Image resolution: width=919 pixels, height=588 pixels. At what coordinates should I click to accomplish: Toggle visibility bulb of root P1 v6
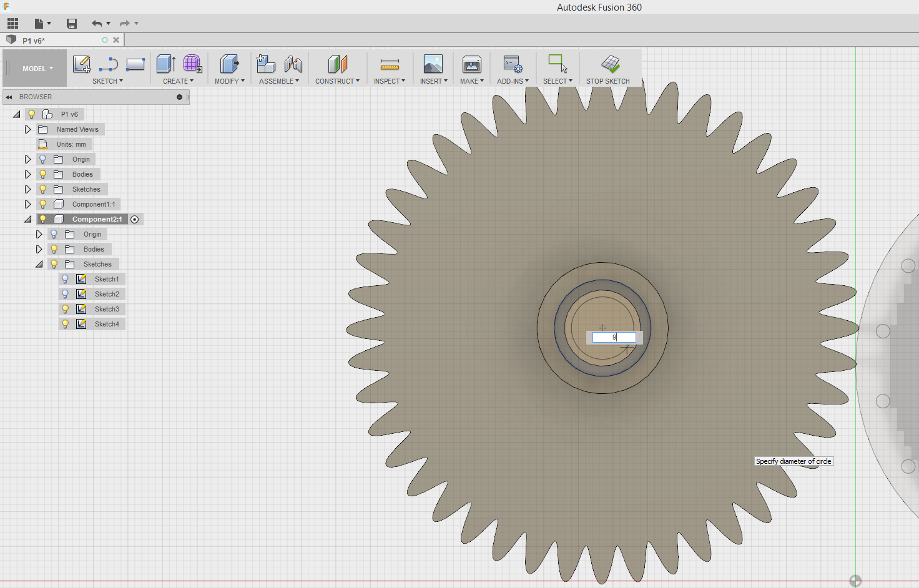pyautogui.click(x=31, y=114)
